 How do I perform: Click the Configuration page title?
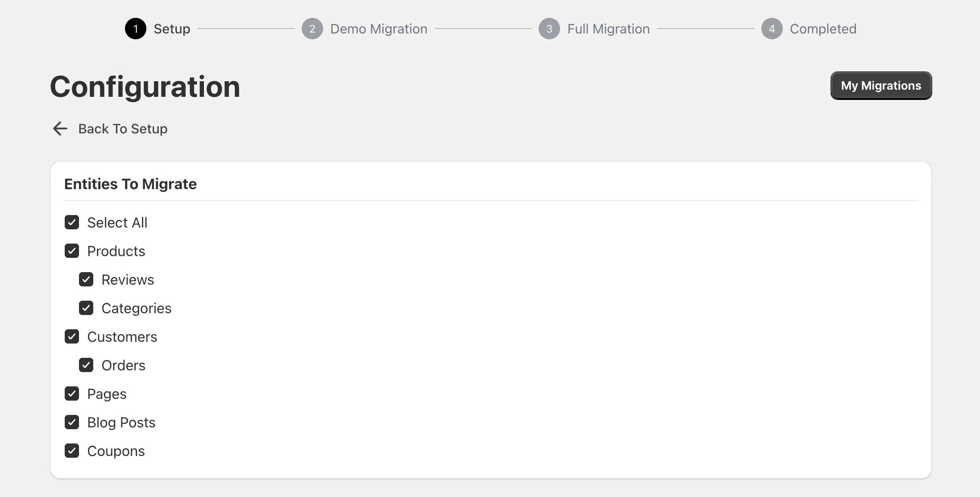(x=145, y=87)
